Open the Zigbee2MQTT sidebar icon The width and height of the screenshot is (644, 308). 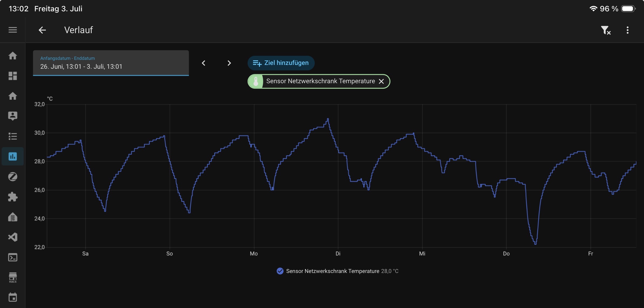13,177
